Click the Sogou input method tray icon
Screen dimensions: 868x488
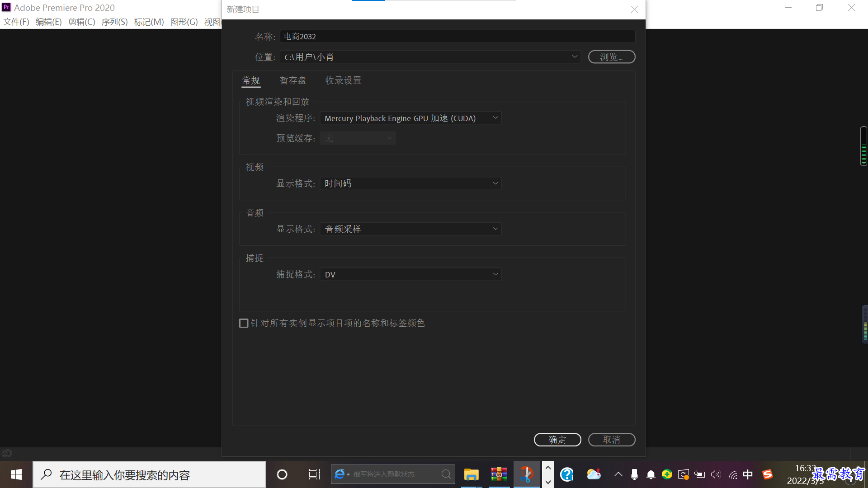point(768,474)
